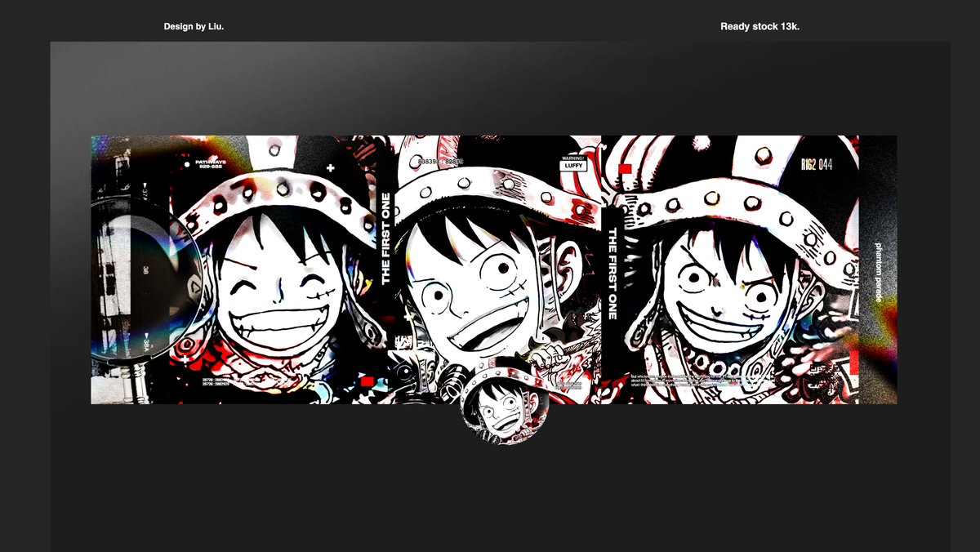Click the "Ready stock 13k." text
The width and height of the screenshot is (980, 552).
point(759,27)
